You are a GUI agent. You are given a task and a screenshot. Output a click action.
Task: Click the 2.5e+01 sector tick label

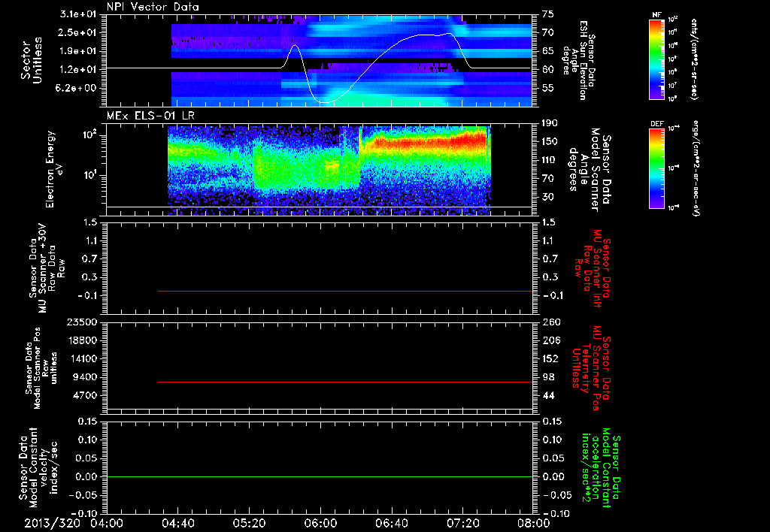point(78,32)
